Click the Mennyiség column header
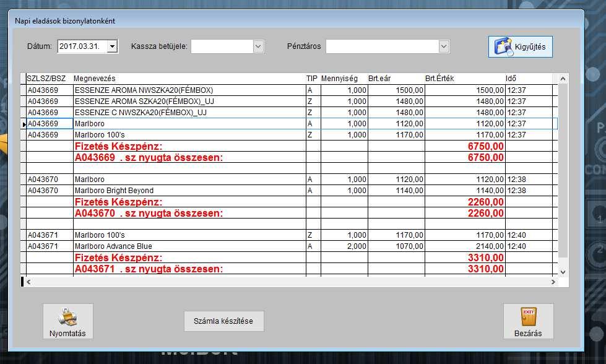606x364 pixels. point(344,79)
